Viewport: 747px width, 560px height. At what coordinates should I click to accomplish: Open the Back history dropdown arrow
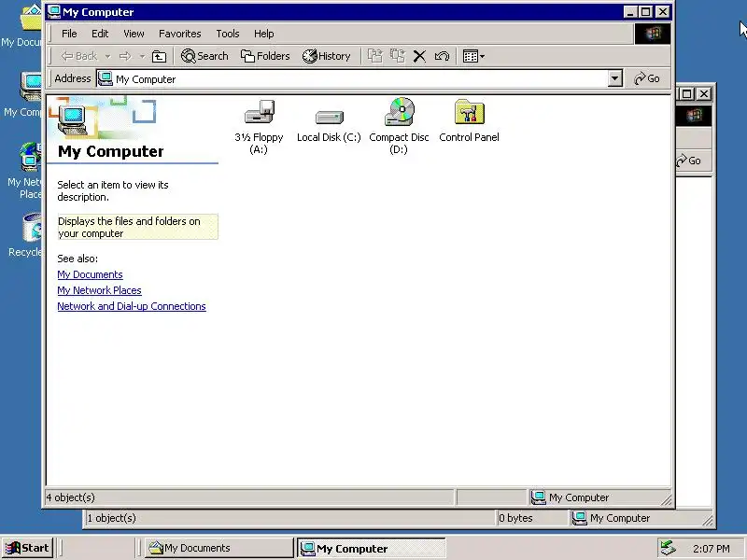[x=108, y=56]
